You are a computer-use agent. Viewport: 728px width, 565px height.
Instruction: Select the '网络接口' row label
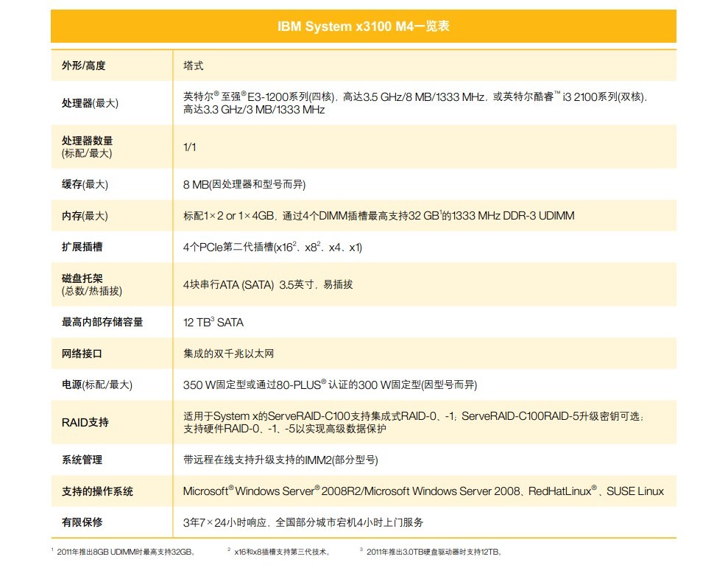tap(82, 354)
